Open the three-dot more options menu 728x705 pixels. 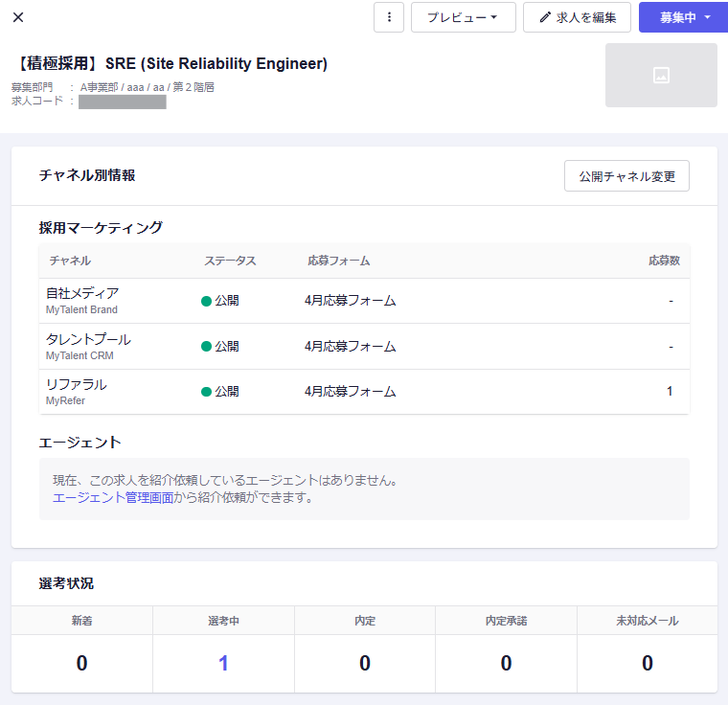pos(388,17)
